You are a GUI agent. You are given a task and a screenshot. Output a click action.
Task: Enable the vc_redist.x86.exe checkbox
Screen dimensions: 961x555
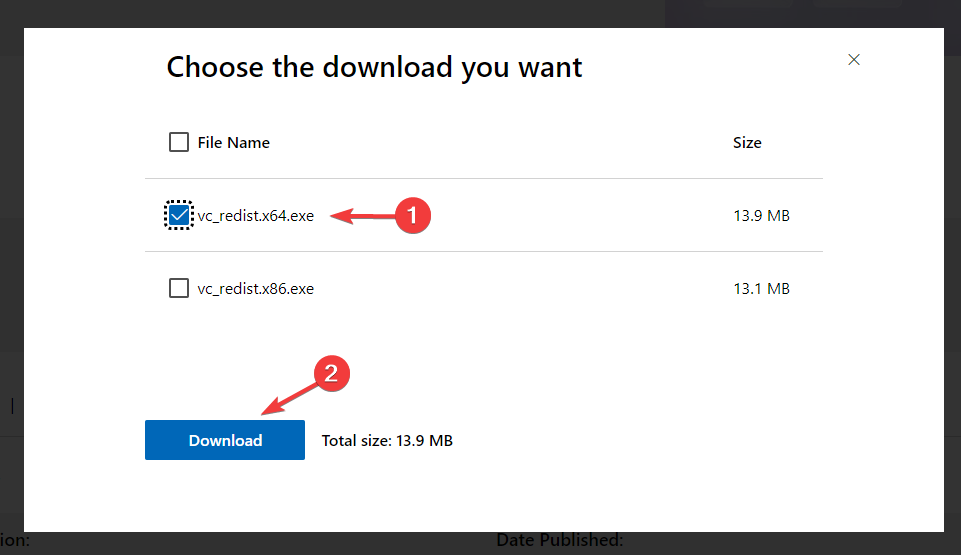click(179, 288)
